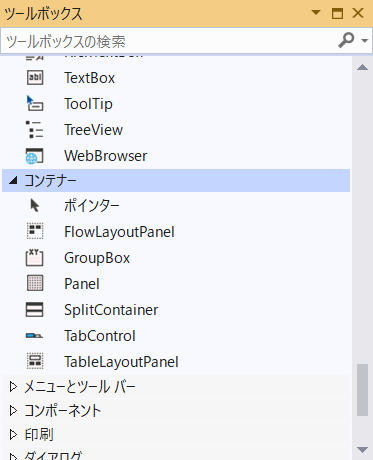Select the コンテナー category header
Viewport: 373px width, 460px height.
pos(176,180)
